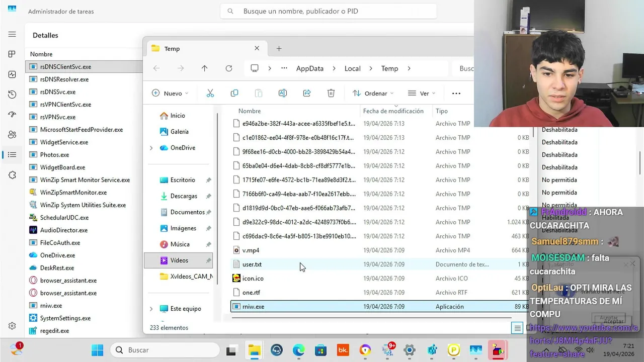
Task: Open the ellipsis breadcrumb overflow in address bar
Action: (284, 68)
